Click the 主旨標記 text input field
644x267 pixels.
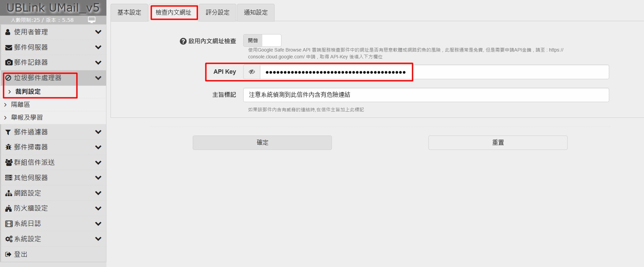[x=426, y=95]
